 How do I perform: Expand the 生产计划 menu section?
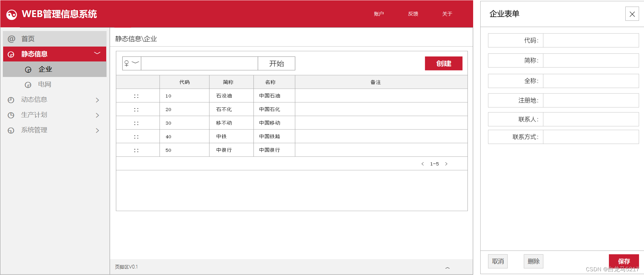click(98, 115)
